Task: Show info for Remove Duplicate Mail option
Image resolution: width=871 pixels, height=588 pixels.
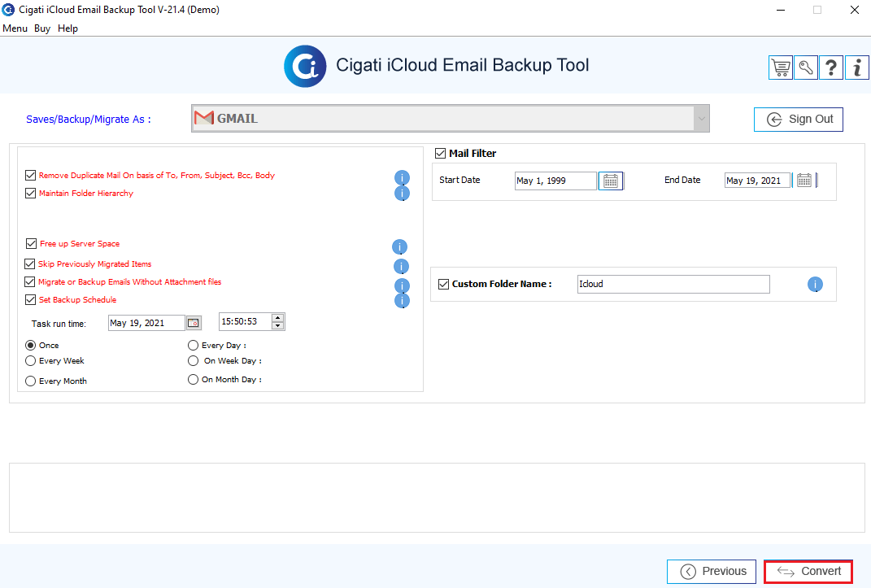Action: (403, 177)
